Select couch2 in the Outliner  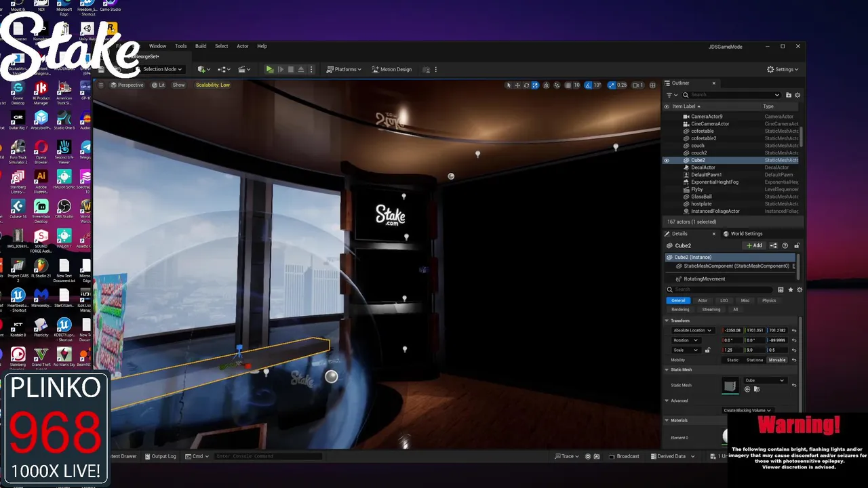click(698, 153)
